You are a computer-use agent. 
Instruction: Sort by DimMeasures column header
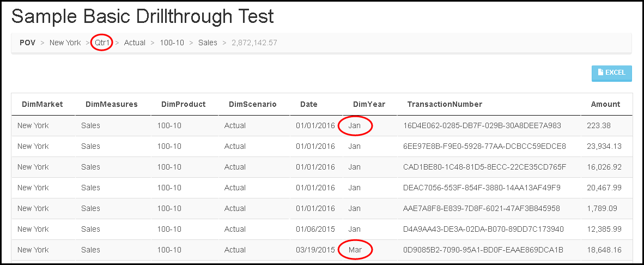click(x=112, y=104)
